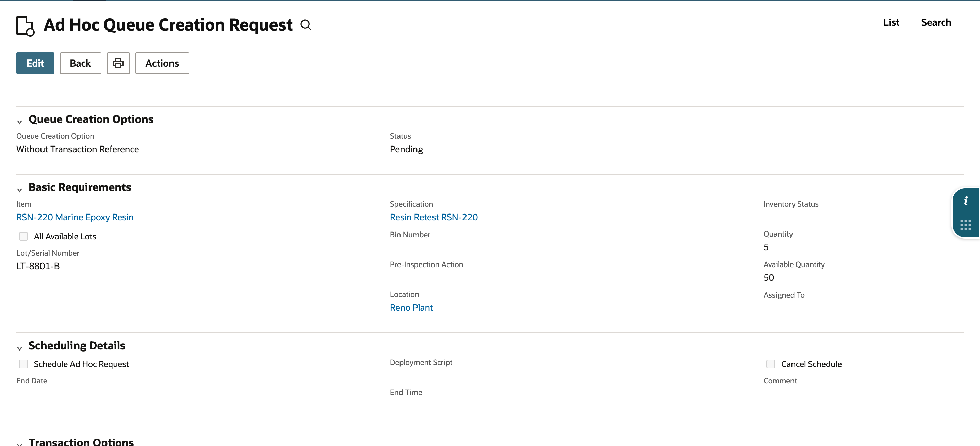980x446 pixels.
Task: Click the Bin Number label
Action: pyautogui.click(x=410, y=235)
